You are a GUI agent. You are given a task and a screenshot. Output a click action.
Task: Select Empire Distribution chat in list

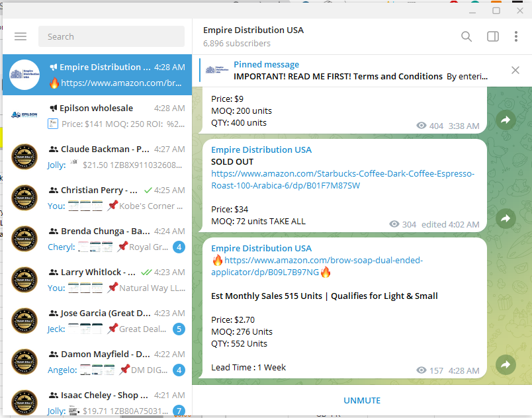click(97, 75)
